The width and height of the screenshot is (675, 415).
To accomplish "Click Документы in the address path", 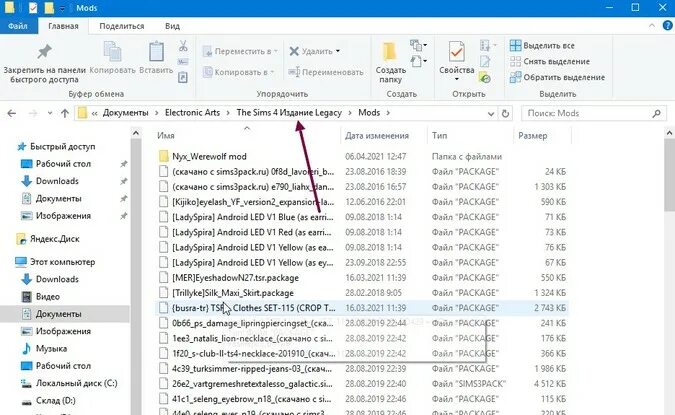I will click(125, 112).
